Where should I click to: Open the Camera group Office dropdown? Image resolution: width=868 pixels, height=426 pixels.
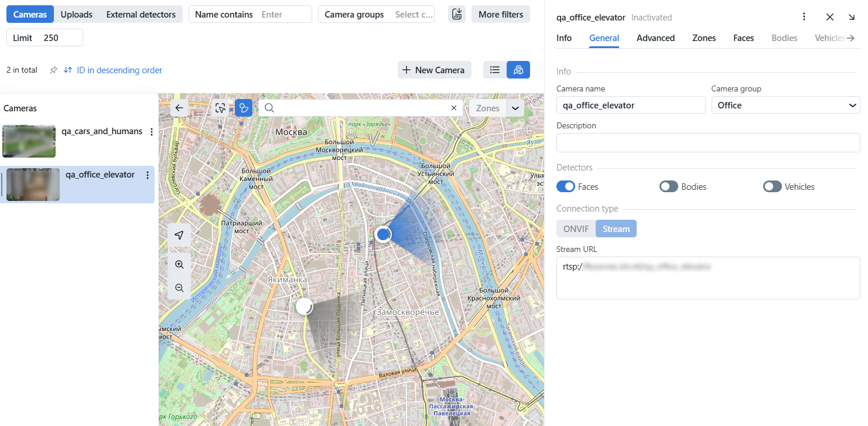pyautogui.click(x=785, y=105)
